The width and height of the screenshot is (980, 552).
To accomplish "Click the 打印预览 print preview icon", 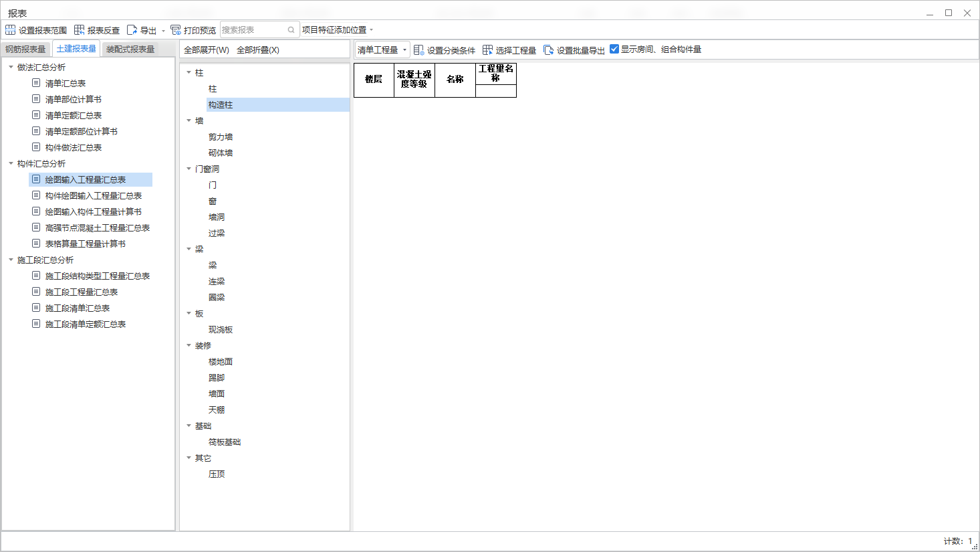I will (x=176, y=30).
